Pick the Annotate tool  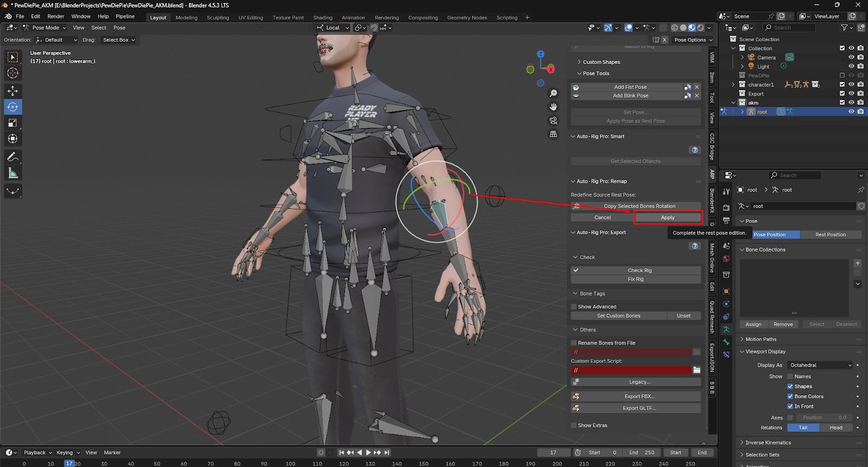[x=13, y=157]
